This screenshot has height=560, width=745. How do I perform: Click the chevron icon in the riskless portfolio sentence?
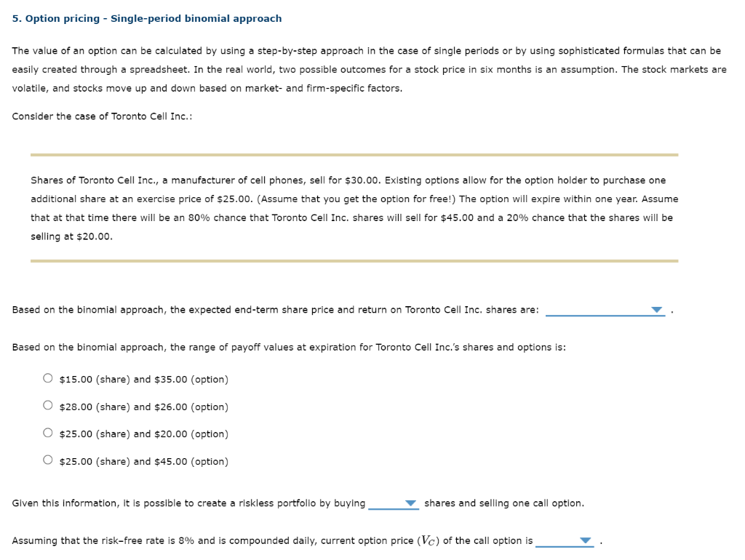point(411,503)
